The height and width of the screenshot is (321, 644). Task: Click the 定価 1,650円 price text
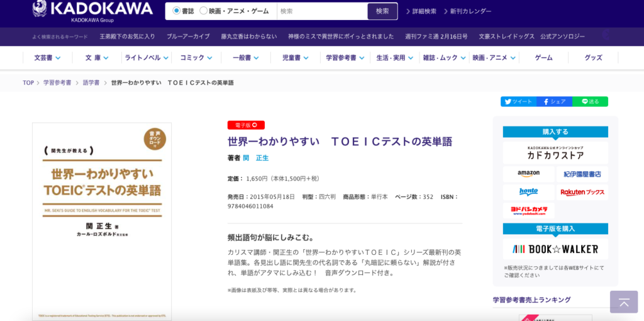pos(273,178)
